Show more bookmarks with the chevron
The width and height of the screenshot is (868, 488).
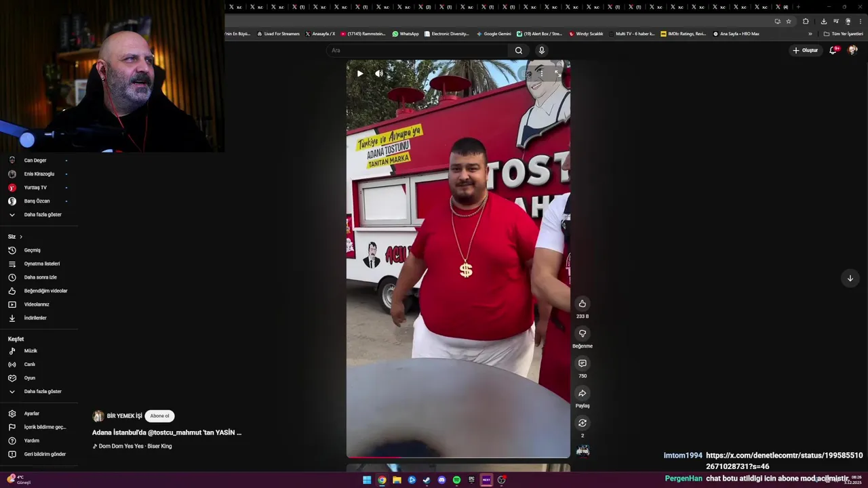point(810,34)
